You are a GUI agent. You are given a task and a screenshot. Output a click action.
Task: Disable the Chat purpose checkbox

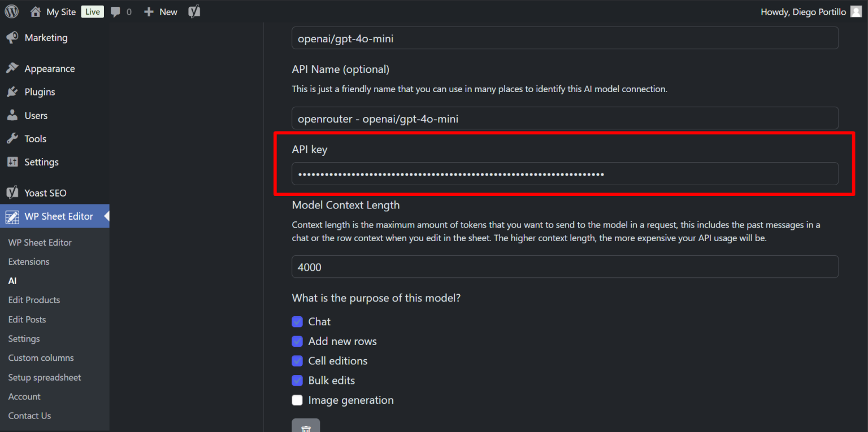pos(297,321)
